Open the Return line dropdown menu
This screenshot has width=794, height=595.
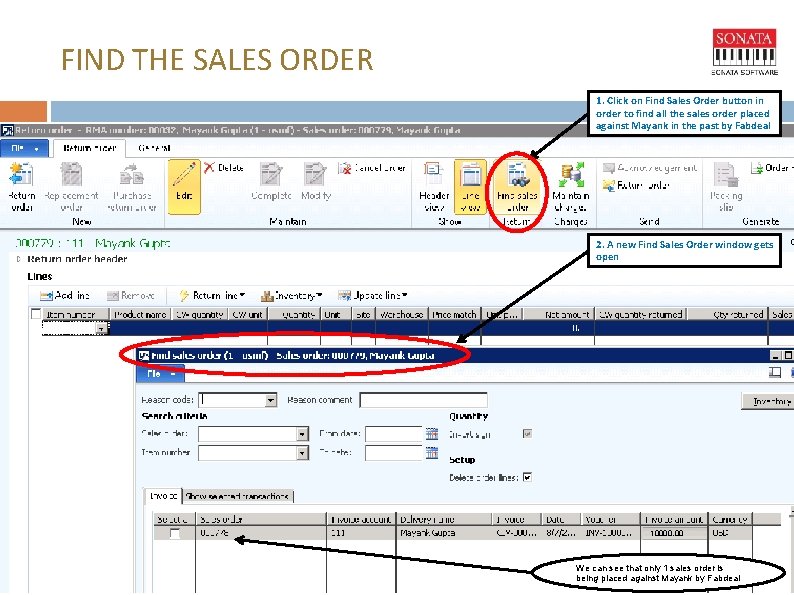click(212, 296)
